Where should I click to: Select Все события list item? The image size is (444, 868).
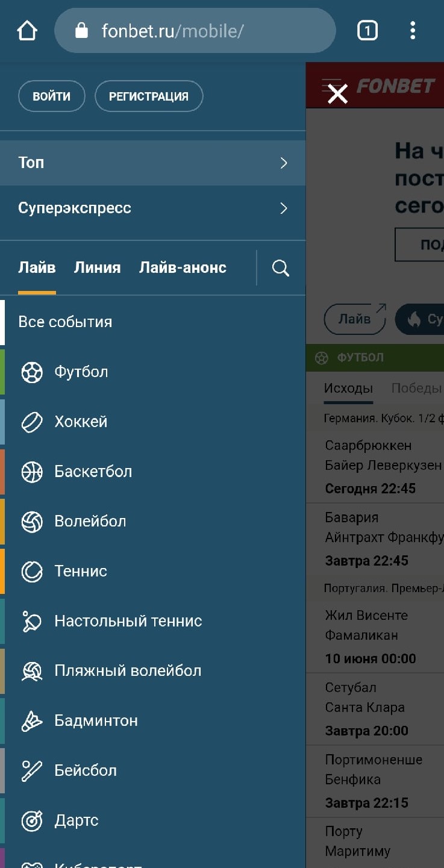65,322
